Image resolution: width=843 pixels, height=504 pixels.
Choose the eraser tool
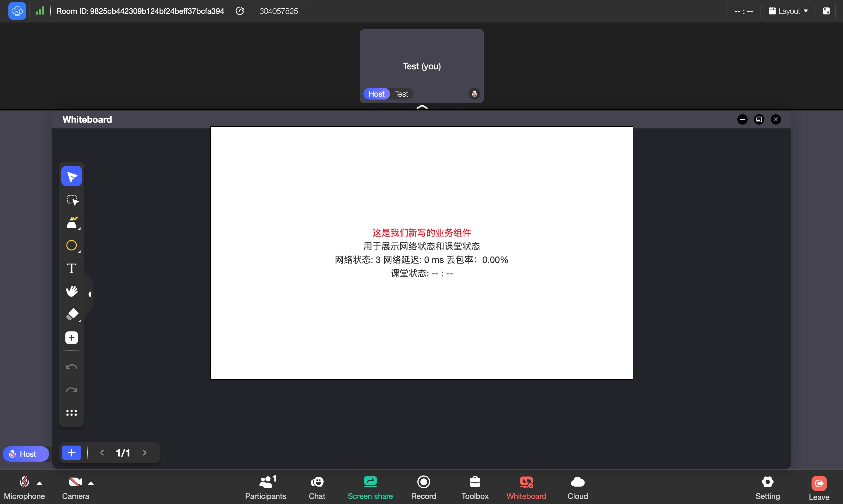(x=72, y=314)
